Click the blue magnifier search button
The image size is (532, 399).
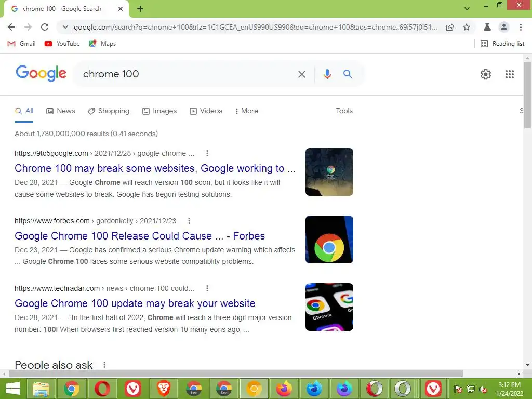pyautogui.click(x=348, y=74)
